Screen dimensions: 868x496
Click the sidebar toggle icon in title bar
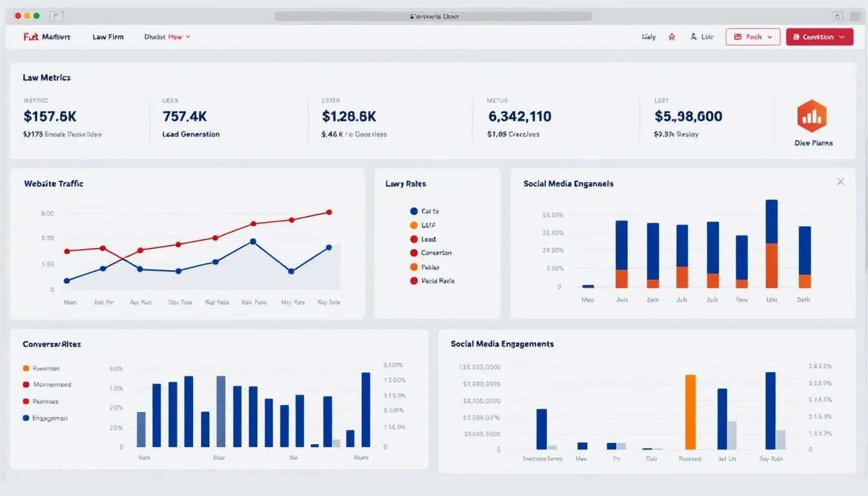pos(56,16)
